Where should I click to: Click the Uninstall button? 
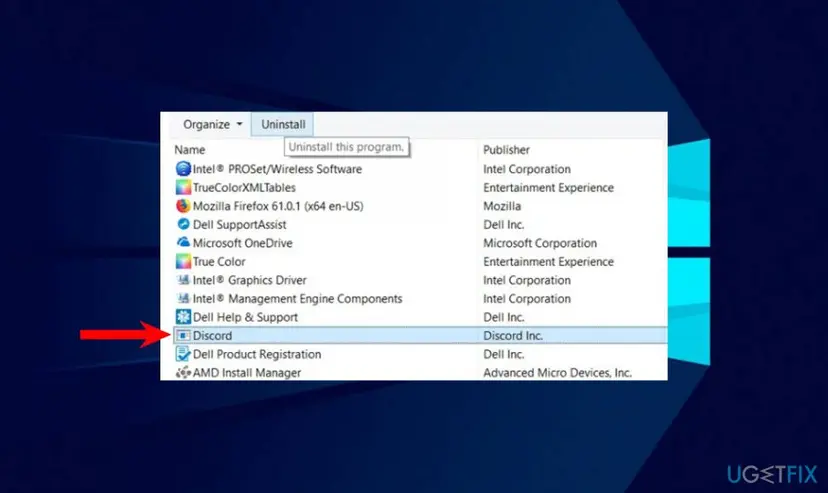coord(283,125)
